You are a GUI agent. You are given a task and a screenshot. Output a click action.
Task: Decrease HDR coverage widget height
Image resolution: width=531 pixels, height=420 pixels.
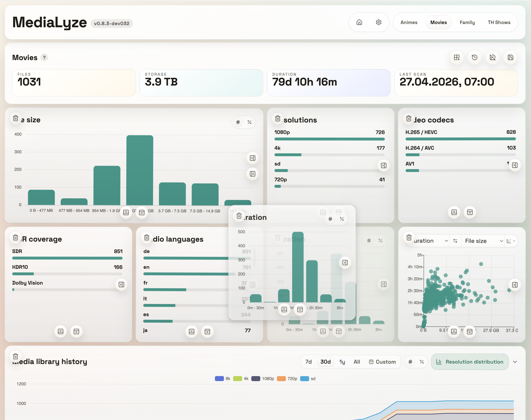[x=76, y=331]
